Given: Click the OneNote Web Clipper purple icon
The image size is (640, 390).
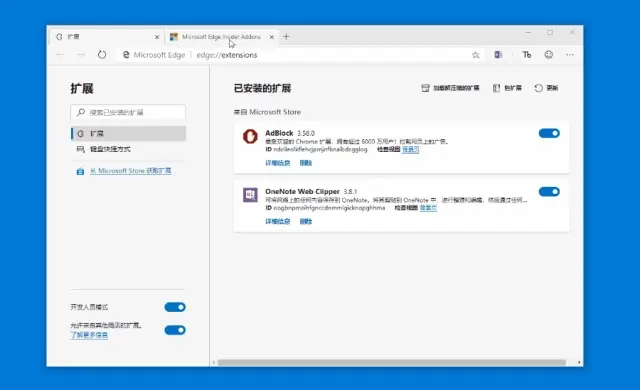Looking at the screenshot, I should point(250,195).
